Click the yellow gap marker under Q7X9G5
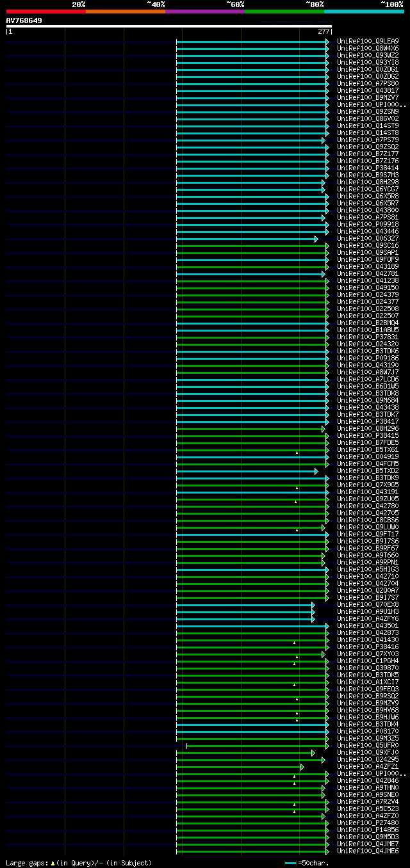Screen dimensions: 410x868 [297, 488]
